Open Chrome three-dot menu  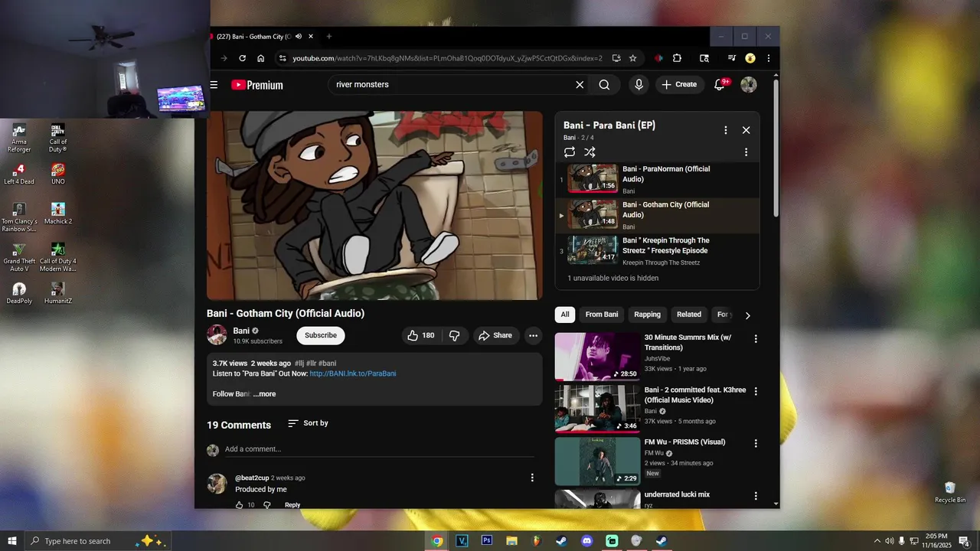point(769,58)
